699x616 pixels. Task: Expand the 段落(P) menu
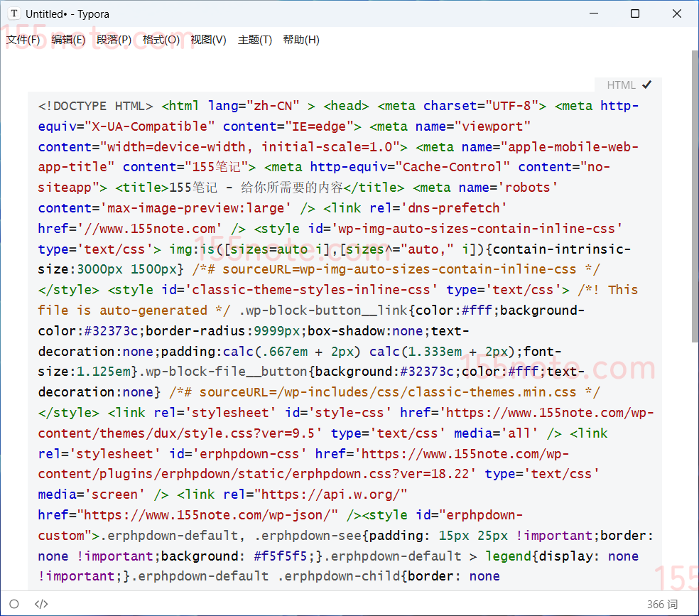tap(114, 40)
